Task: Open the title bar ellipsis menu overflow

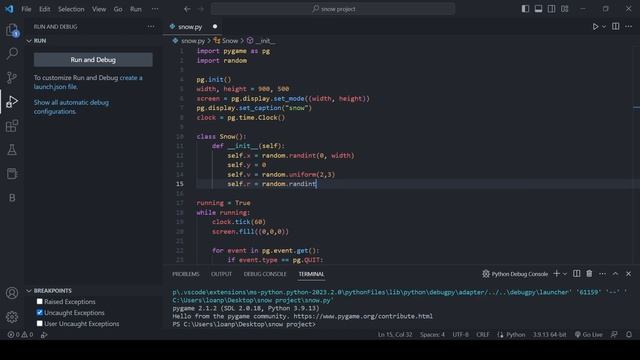Action: point(155,9)
